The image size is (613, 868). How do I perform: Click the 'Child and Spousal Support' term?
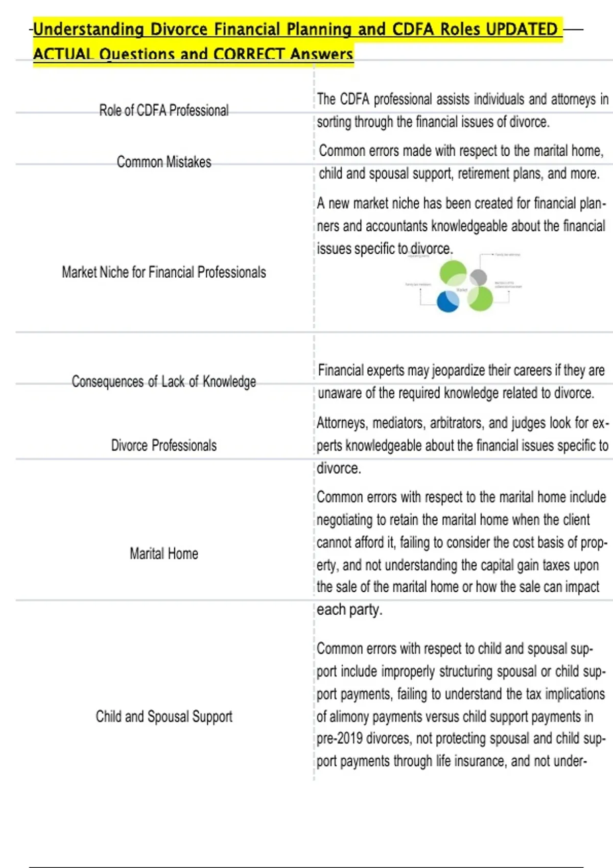(164, 716)
